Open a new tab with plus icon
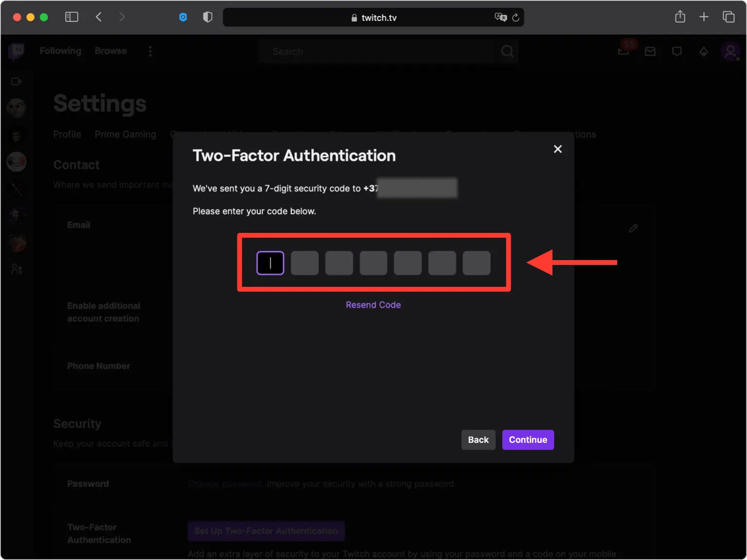Image resolution: width=747 pixels, height=560 pixels. [704, 17]
